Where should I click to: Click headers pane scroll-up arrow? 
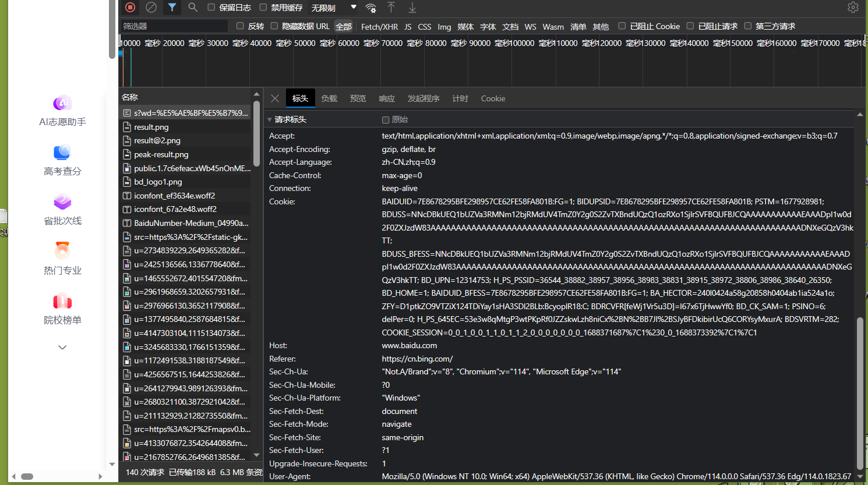tap(860, 114)
